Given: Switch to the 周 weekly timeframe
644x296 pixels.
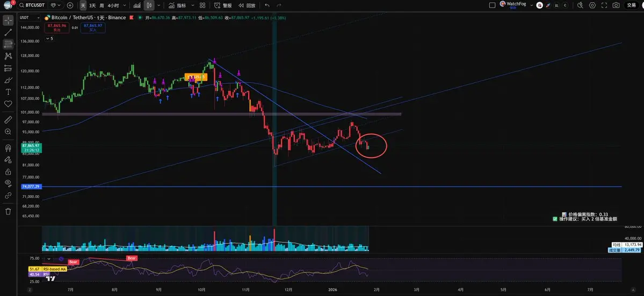Looking at the screenshot, I should (102, 5).
